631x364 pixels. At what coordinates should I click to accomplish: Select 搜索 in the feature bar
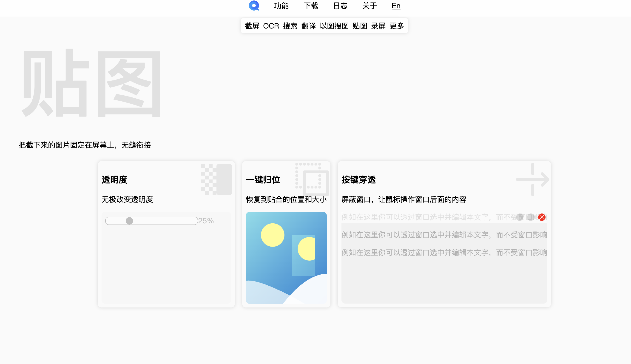click(x=290, y=26)
